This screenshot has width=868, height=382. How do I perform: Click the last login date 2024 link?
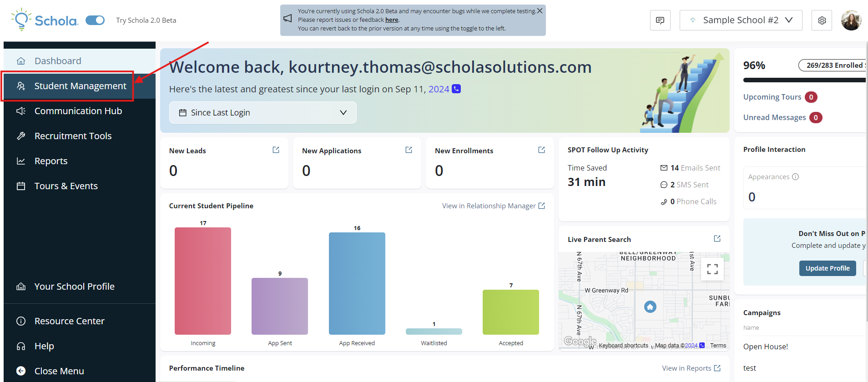(x=439, y=89)
